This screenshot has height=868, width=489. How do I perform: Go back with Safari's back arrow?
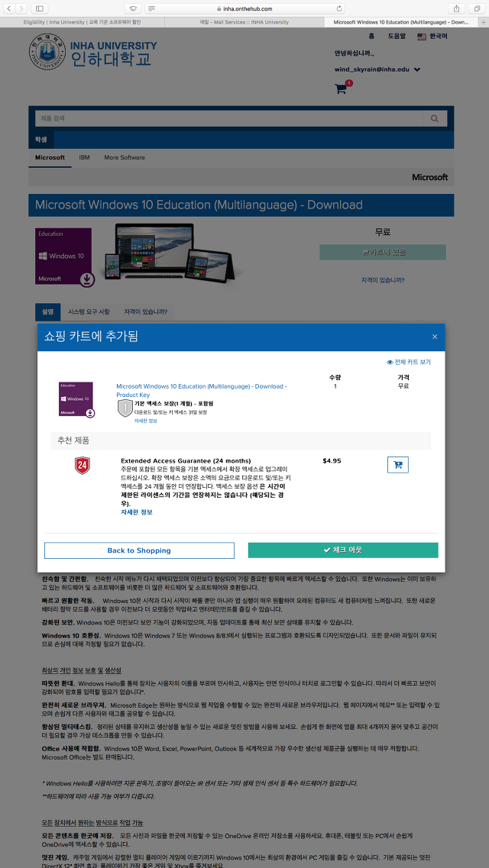(x=9, y=8)
